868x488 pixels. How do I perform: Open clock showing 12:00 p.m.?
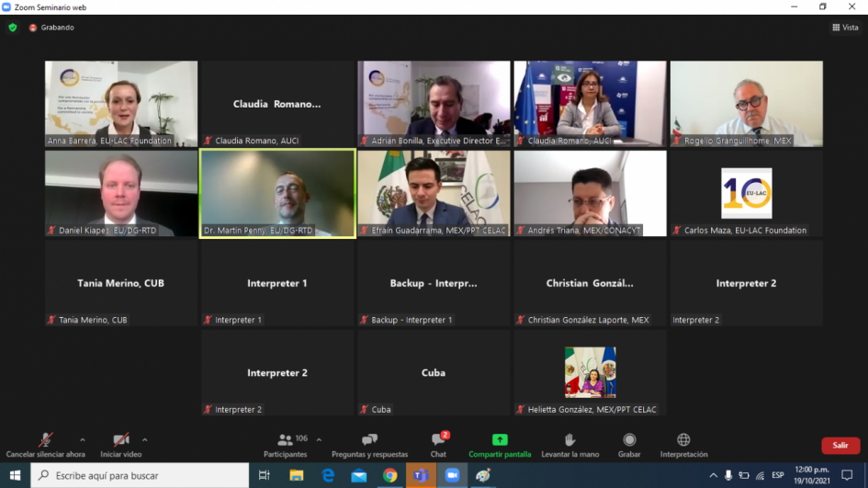[x=812, y=475]
